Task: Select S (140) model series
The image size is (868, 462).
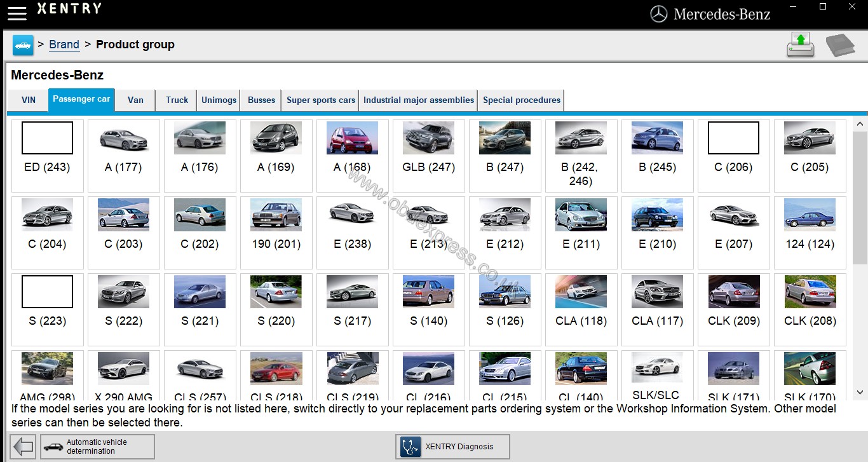Action: 429,309
